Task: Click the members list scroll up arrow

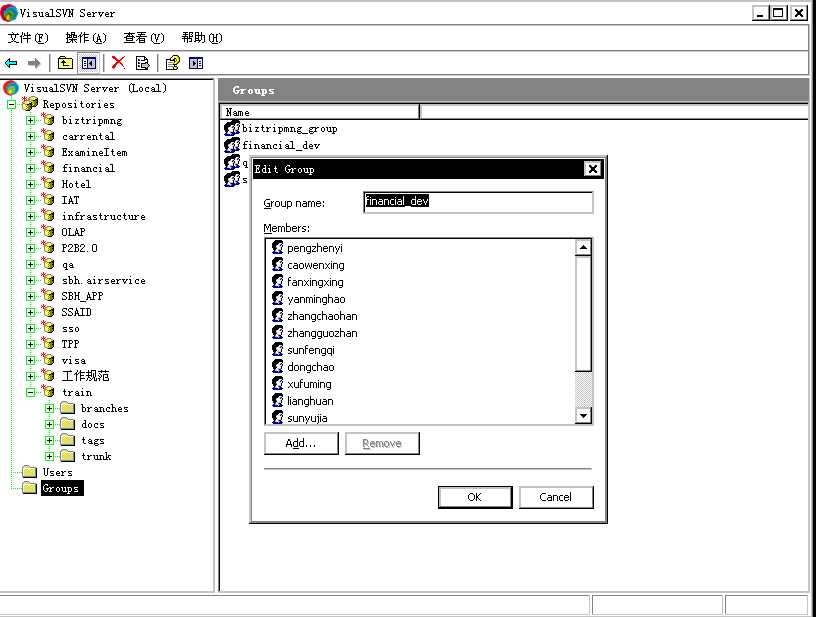Action: (583, 248)
